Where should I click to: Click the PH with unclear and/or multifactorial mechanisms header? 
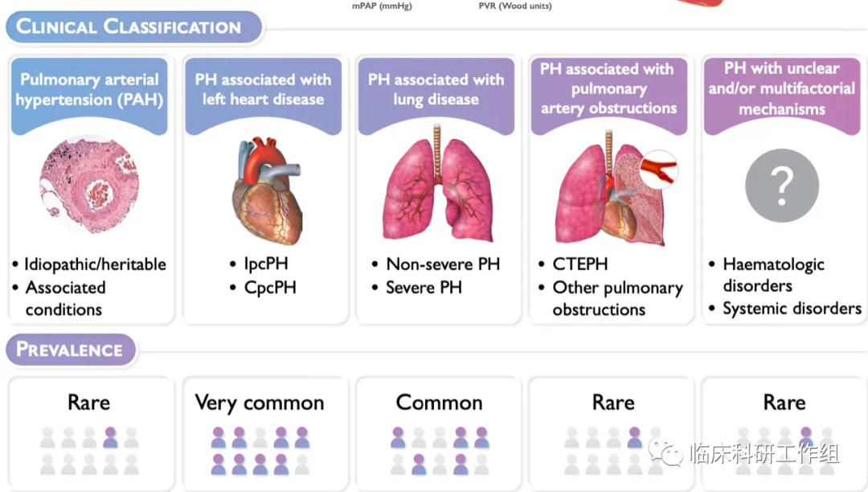tap(781, 88)
